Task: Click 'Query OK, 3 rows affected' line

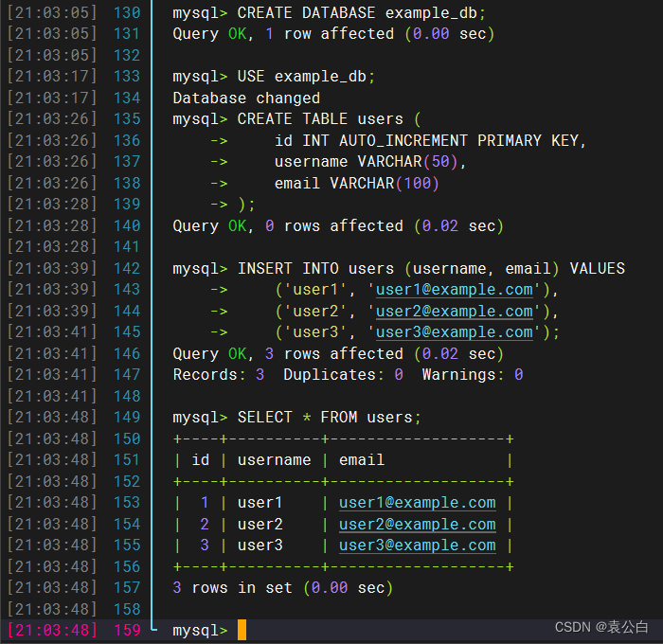Action: pyautogui.click(x=338, y=354)
